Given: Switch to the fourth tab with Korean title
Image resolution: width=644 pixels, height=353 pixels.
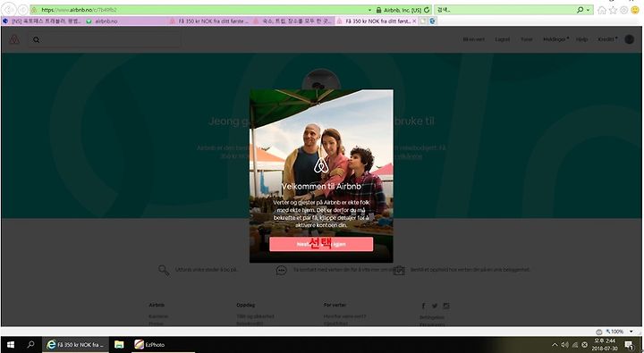Looking at the screenshot, I should click(x=292, y=21).
